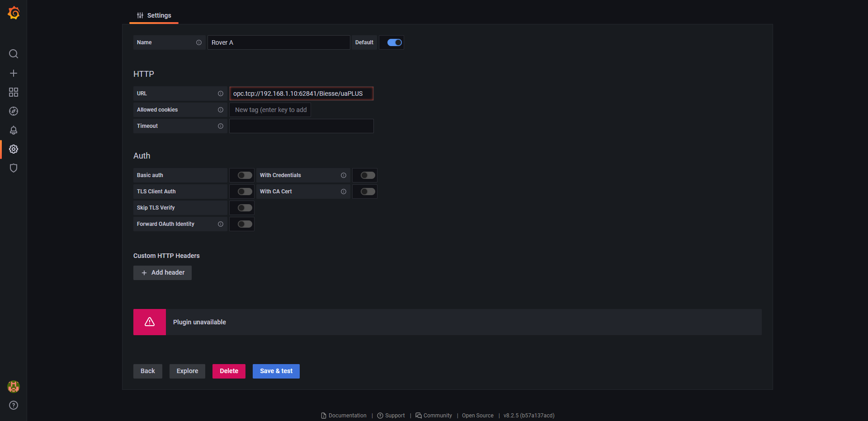Open the Dashboards icon in the sidebar
The image size is (868, 421).
14,92
